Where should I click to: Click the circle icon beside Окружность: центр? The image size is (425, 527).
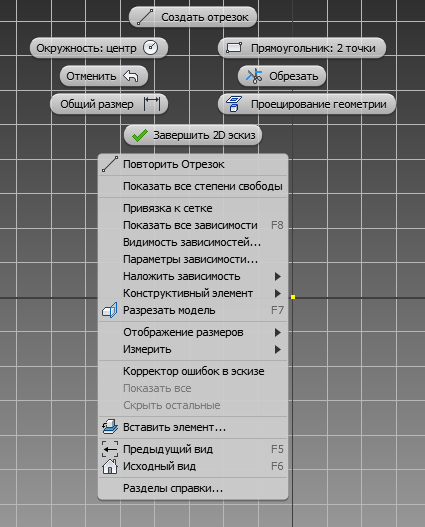coord(150,47)
